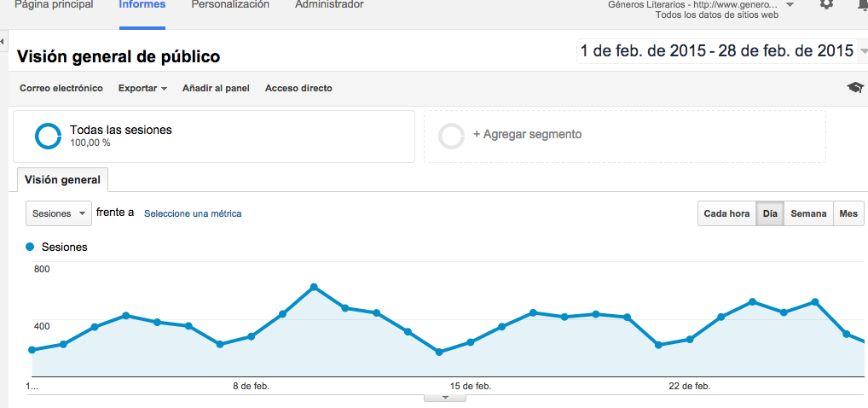Image resolution: width=868 pixels, height=408 pixels.
Task: Open the Administrador tab
Action: (x=329, y=4)
